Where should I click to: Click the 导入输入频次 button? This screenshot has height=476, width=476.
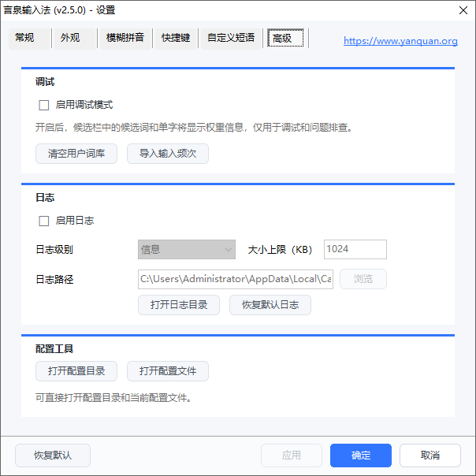coord(168,154)
